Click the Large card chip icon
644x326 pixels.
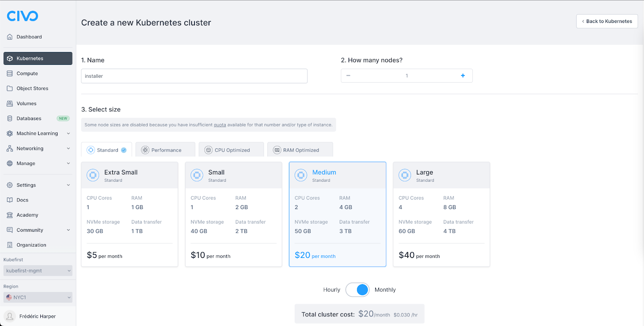(405, 175)
